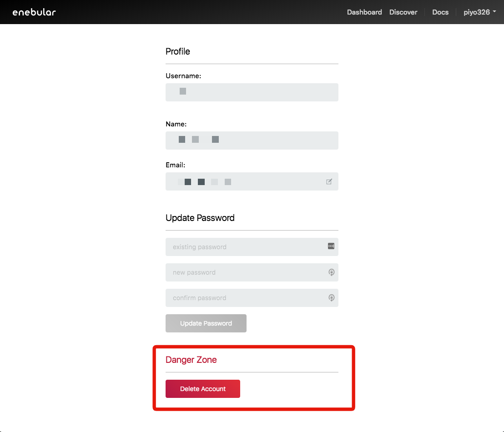Click password manager icon in existing password field

pos(331,246)
